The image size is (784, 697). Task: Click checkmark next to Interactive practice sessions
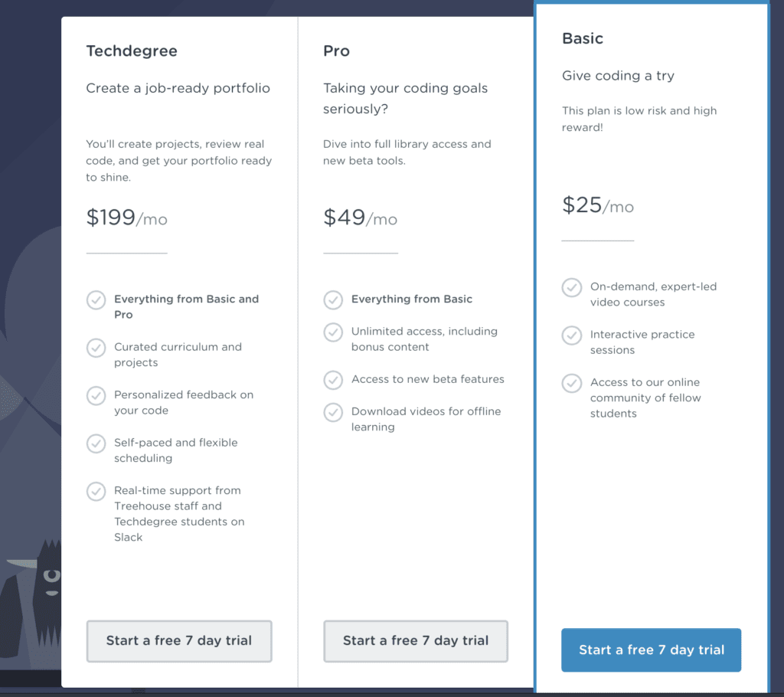tap(571, 335)
